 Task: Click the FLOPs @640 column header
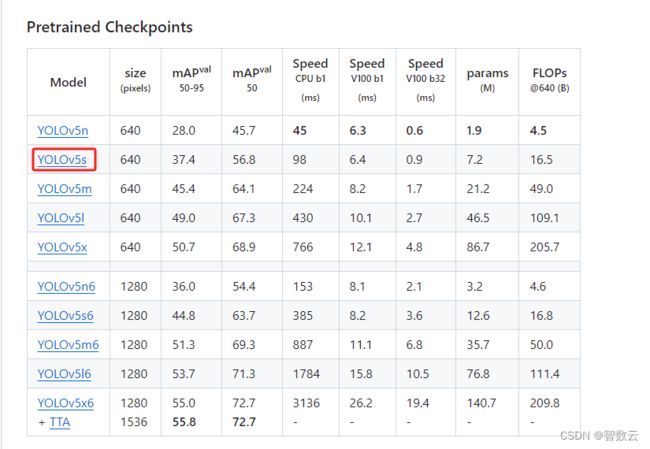pyautogui.click(x=550, y=80)
